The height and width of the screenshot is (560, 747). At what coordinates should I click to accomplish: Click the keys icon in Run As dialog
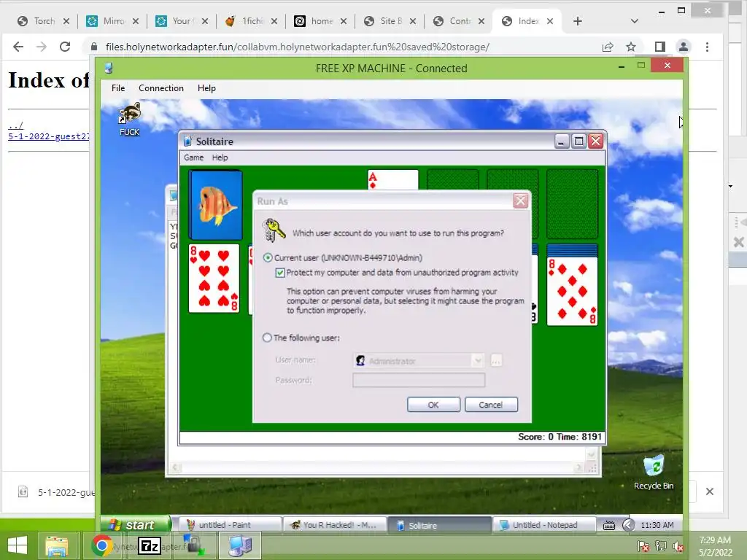coord(274,230)
